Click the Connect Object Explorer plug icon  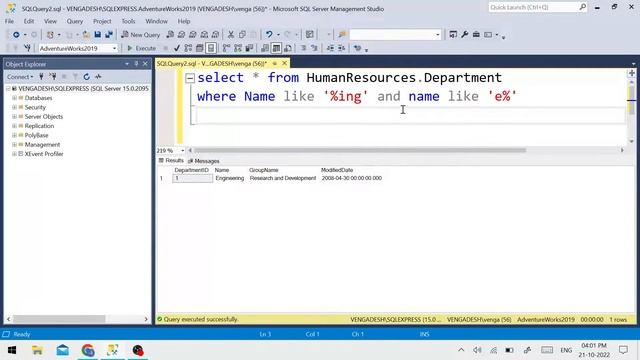[41, 77]
